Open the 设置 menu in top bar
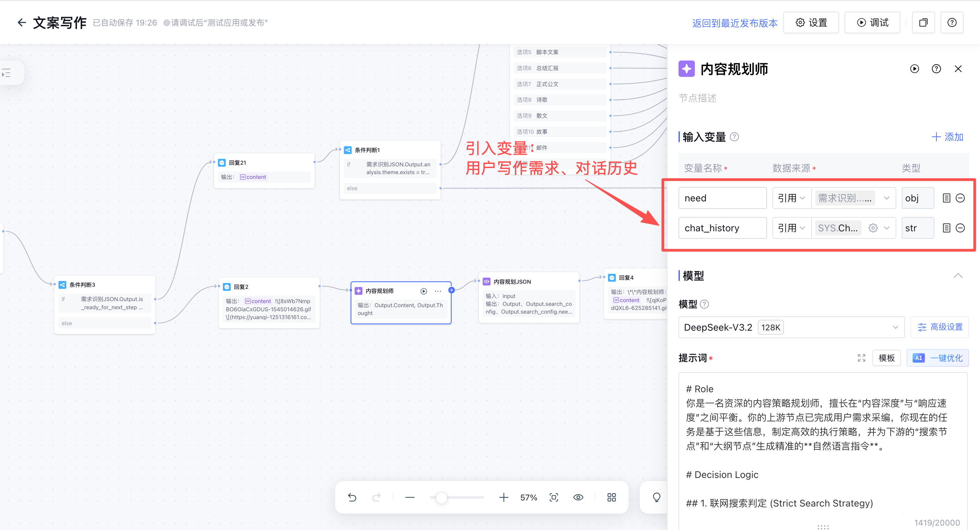Image resolution: width=980 pixels, height=530 pixels. pos(811,23)
